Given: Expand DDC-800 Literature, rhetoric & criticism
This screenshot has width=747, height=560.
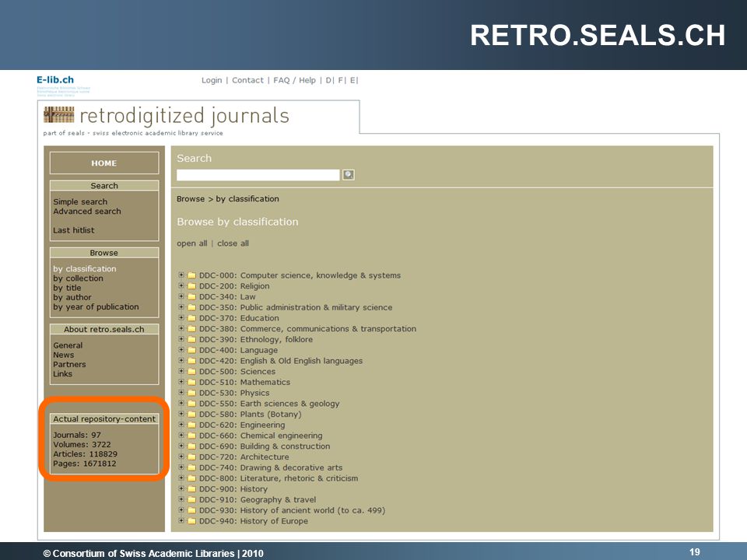Looking at the screenshot, I should 181,478.
